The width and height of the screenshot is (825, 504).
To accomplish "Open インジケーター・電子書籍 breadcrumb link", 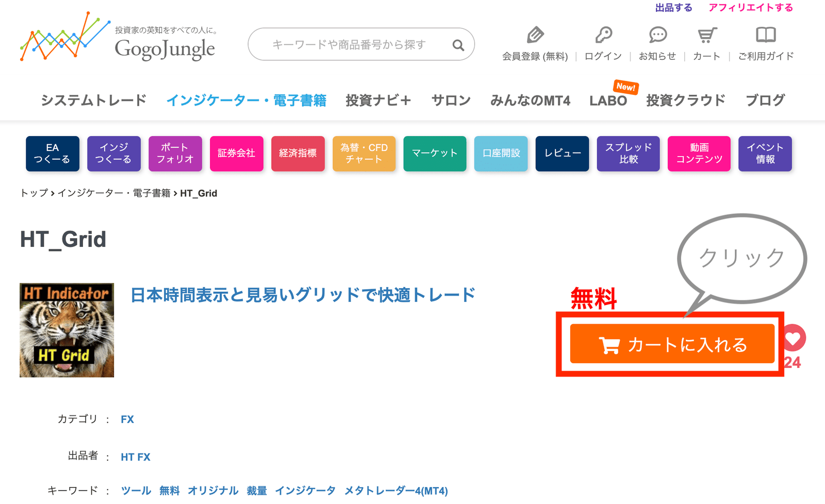I will [x=114, y=193].
